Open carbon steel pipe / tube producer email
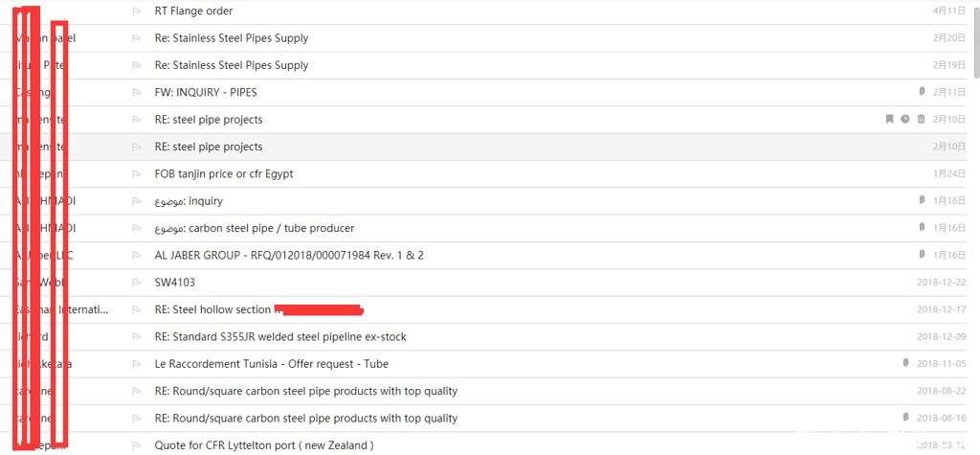This screenshot has width=980, height=455. pos(255,228)
